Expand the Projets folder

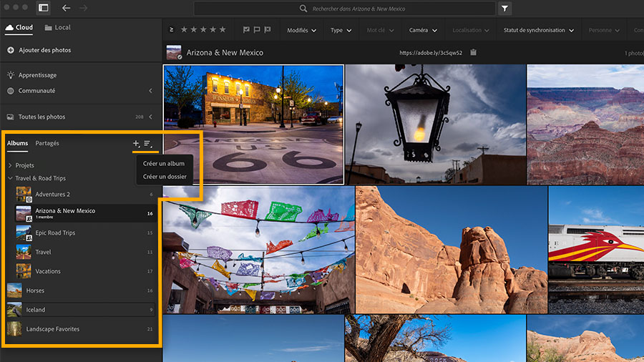[10, 165]
